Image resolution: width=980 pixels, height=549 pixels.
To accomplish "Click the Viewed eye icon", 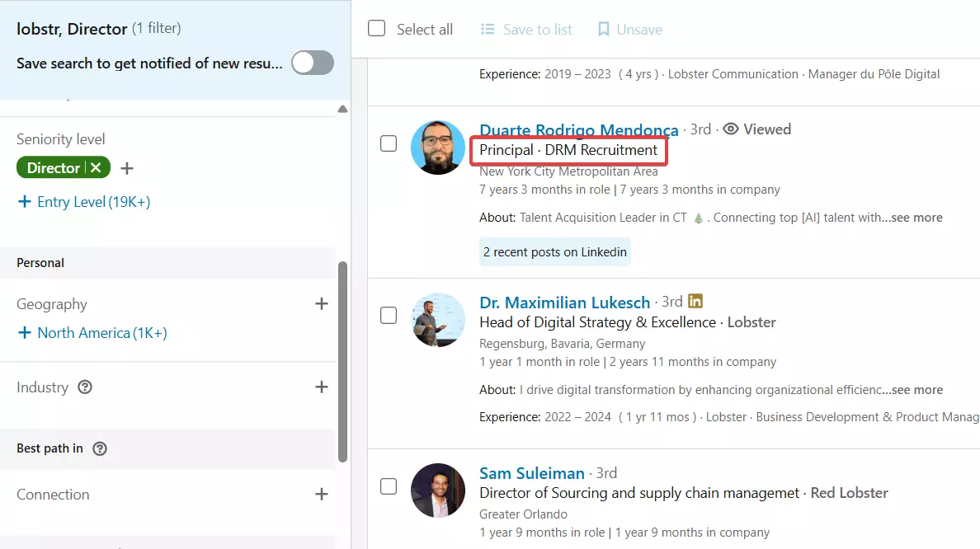I will point(731,129).
